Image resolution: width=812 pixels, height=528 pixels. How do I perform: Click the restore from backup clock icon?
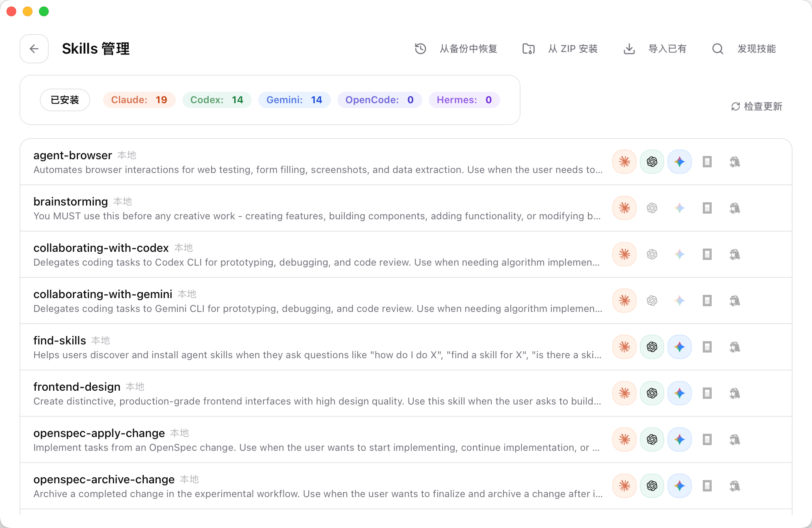[421, 49]
